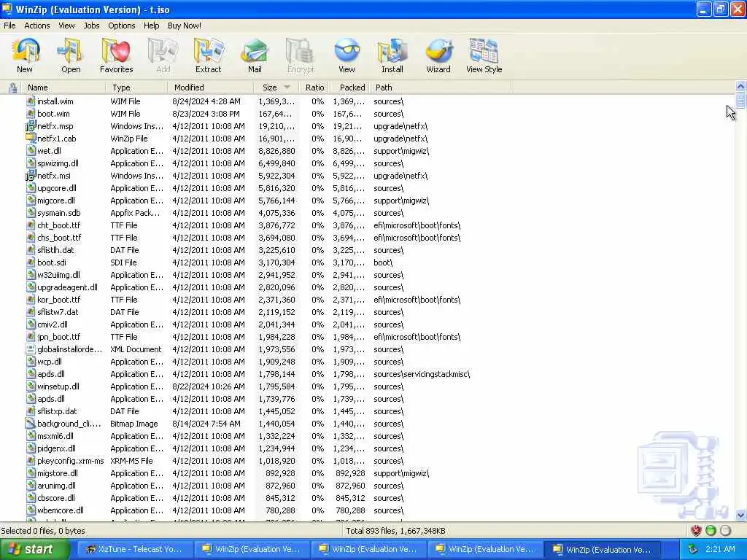The height and width of the screenshot is (560, 747).
Task: Select the chs_boot.ttf file name
Action: tap(59, 237)
